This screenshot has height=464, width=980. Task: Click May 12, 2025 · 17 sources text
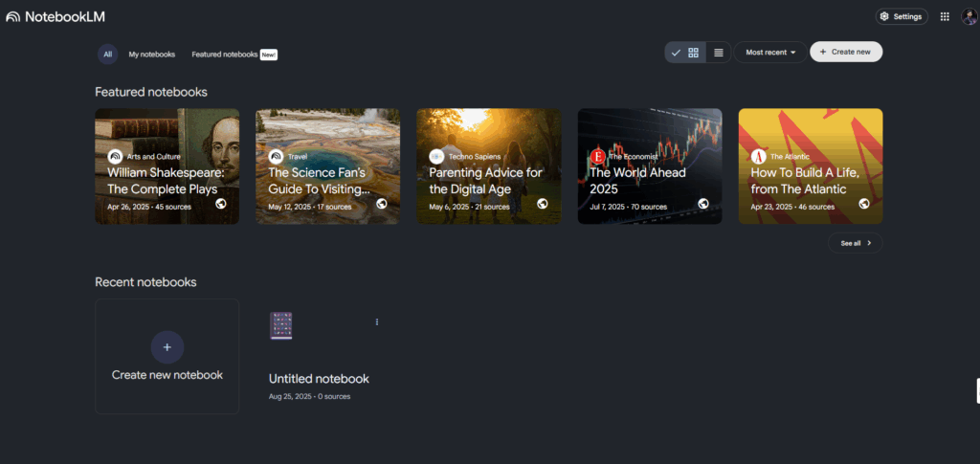(310, 207)
